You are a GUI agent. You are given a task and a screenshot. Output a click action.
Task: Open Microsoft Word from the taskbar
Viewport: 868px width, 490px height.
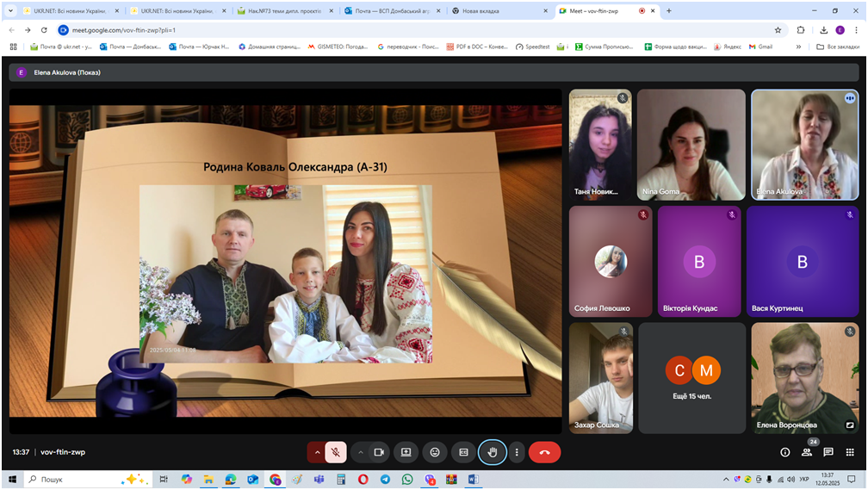(x=474, y=480)
